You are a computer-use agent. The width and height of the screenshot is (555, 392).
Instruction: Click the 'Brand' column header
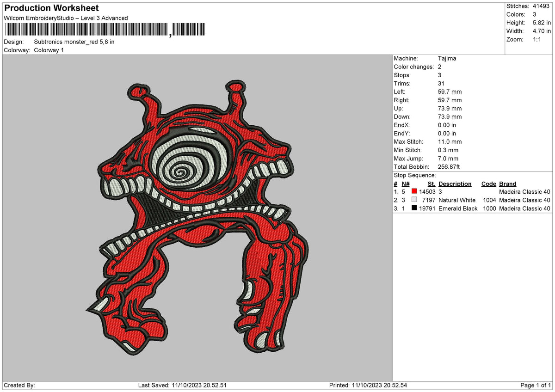[x=508, y=184]
